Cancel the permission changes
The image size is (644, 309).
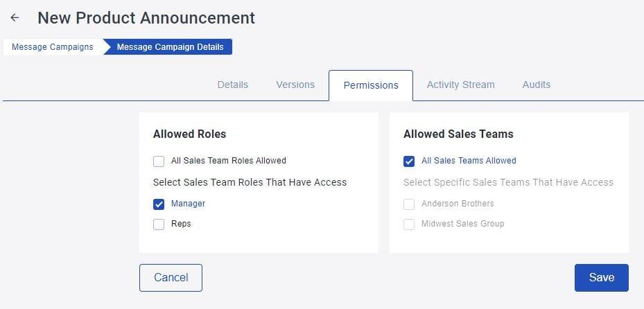(x=171, y=278)
